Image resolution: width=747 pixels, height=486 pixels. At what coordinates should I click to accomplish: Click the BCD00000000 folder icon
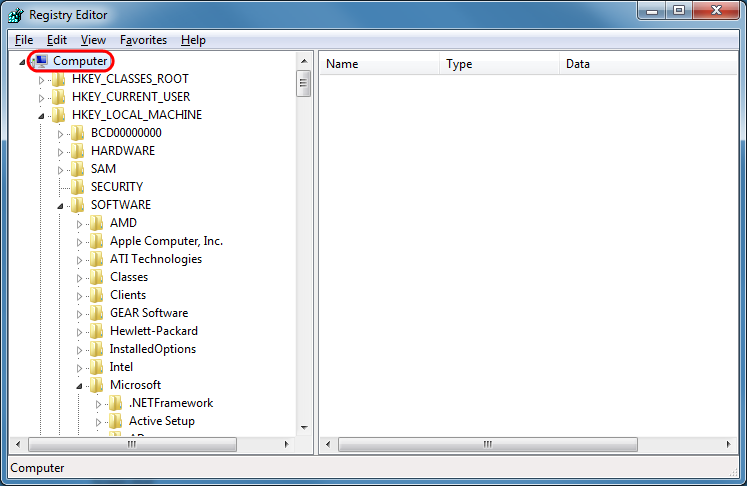(x=78, y=133)
